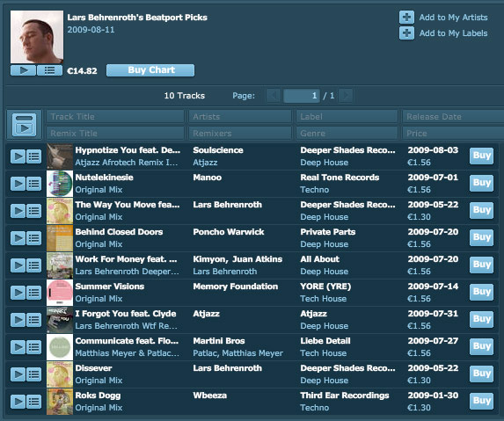Screen dimensions: 504x421
Task: Play the whole chart under the artist photo
Action: tap(23, 70)
